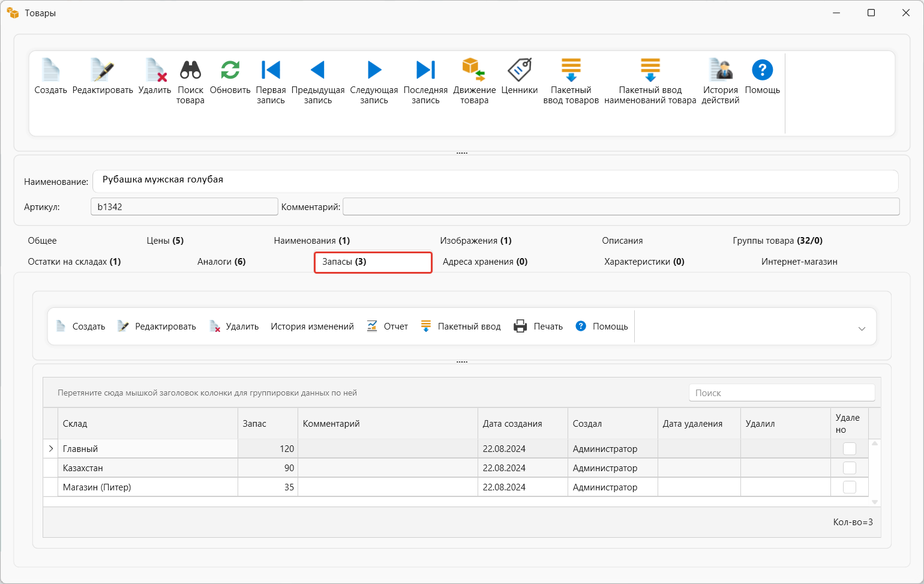Switch to the Цены (5) tab
This screenshot has height=584, width=924.
click(165, 241)
